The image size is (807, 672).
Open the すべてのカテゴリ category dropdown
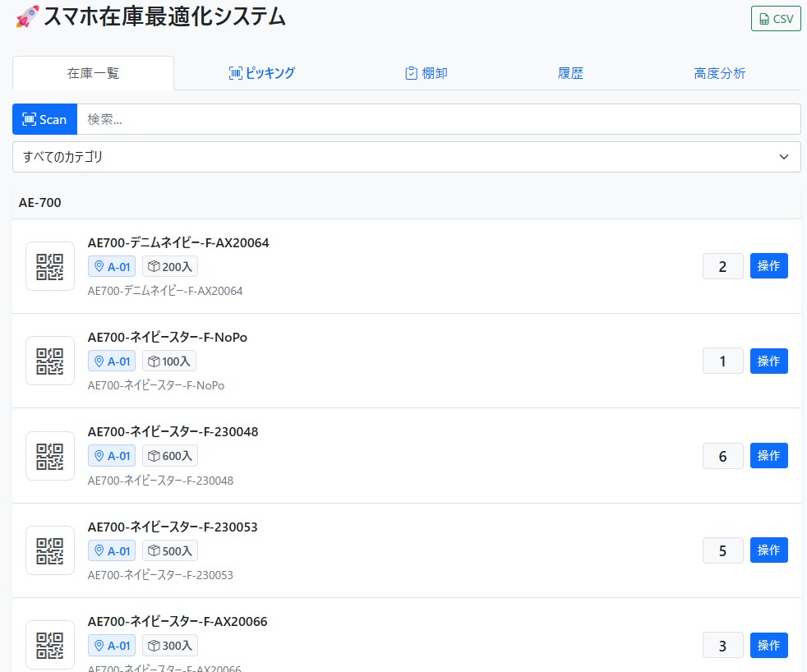tap(407, 157)
